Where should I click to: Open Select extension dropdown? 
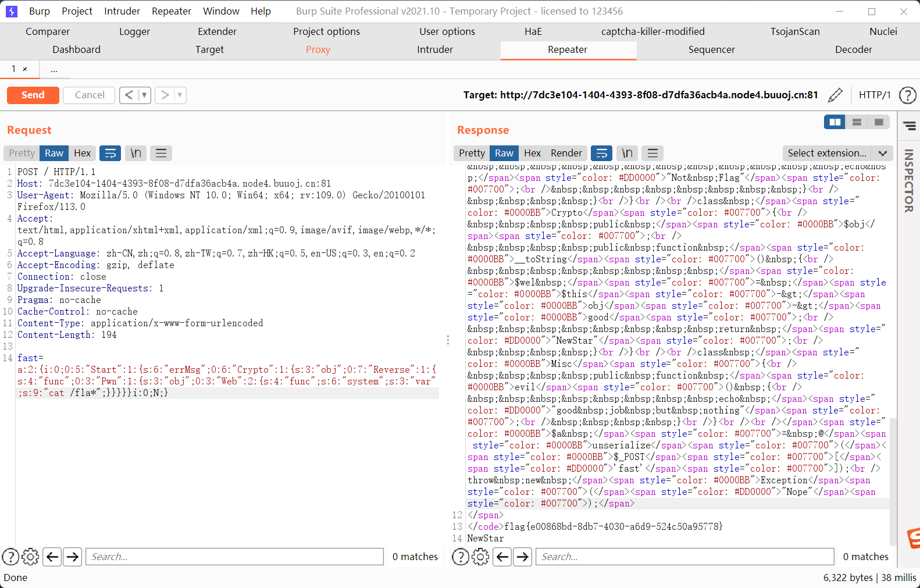(837, 153)
